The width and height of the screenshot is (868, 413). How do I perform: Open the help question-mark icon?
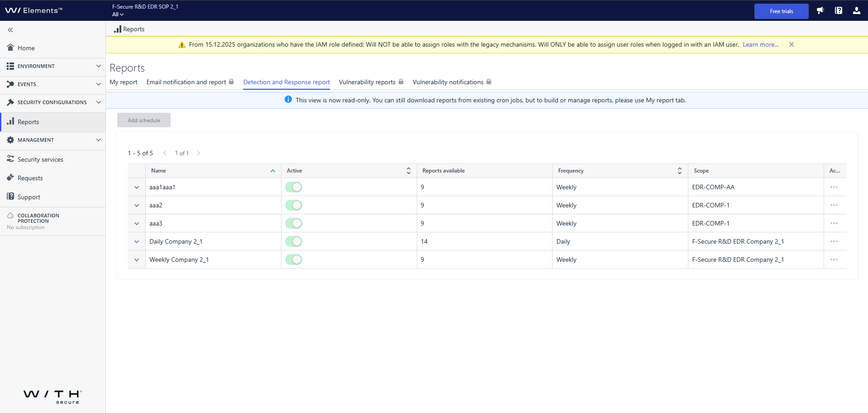click(x=839, y=11)
